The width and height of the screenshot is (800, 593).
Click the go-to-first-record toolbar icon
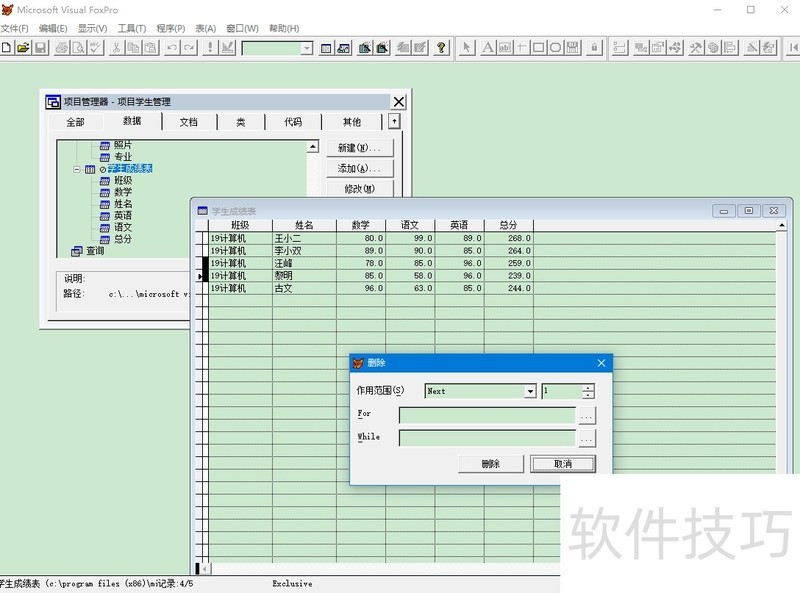(x=793, y=48)
